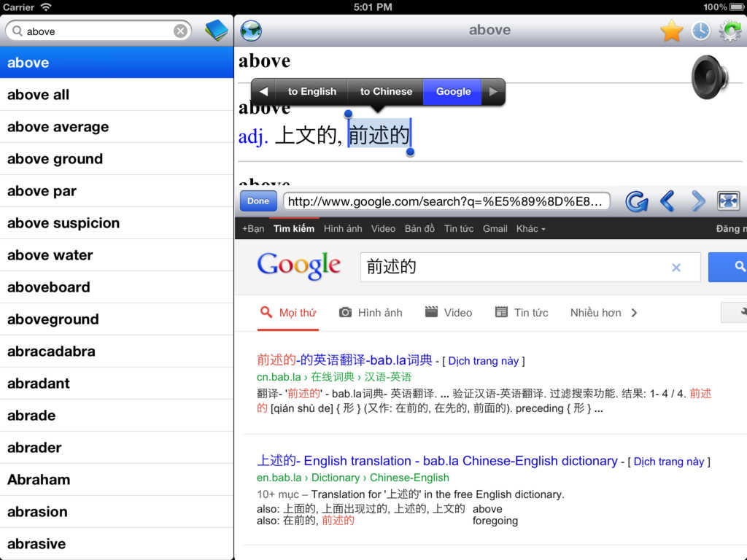Viewport: 747px width, 560px height.
Task: Select the 'Video' results tab
Action: tap(449, 313)
